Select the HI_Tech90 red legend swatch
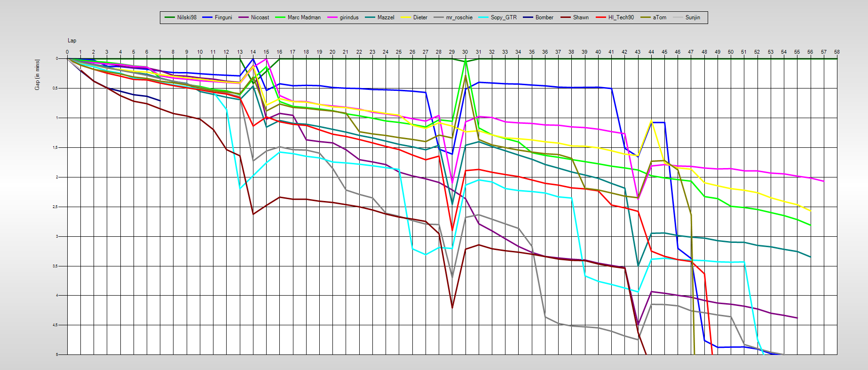Viewport: 868px width, 370px height. (601, 17)
